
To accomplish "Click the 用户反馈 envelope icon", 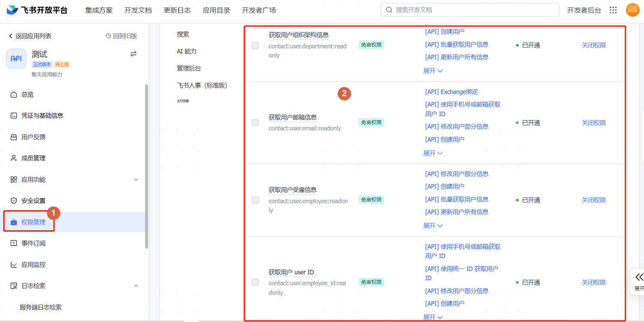I will 14,137.
